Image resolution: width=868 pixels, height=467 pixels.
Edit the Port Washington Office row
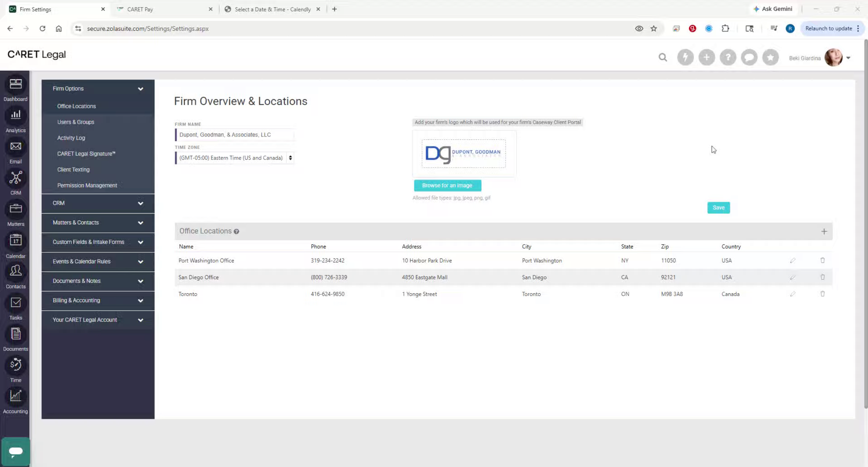tap(792, 261)
